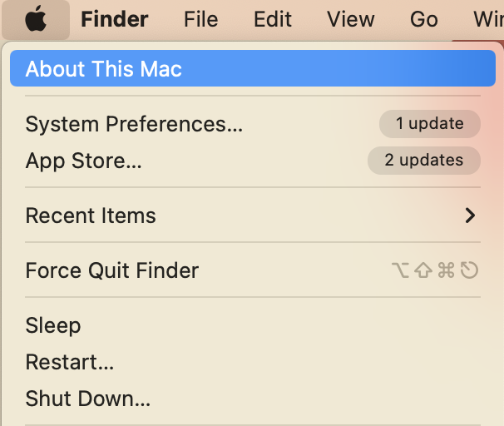Launch App Store from the menu

(83, 161)
